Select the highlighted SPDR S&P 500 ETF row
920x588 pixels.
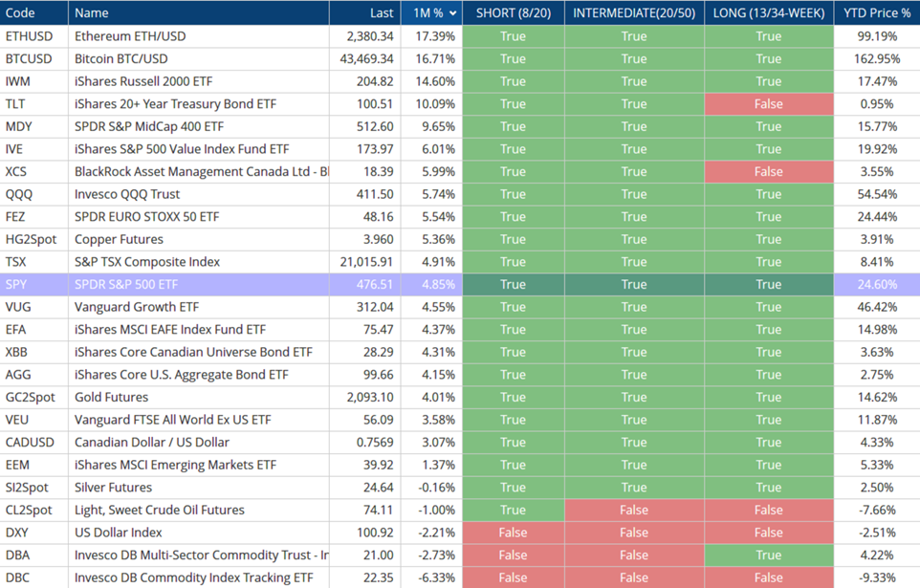click(x=126, y=284)
